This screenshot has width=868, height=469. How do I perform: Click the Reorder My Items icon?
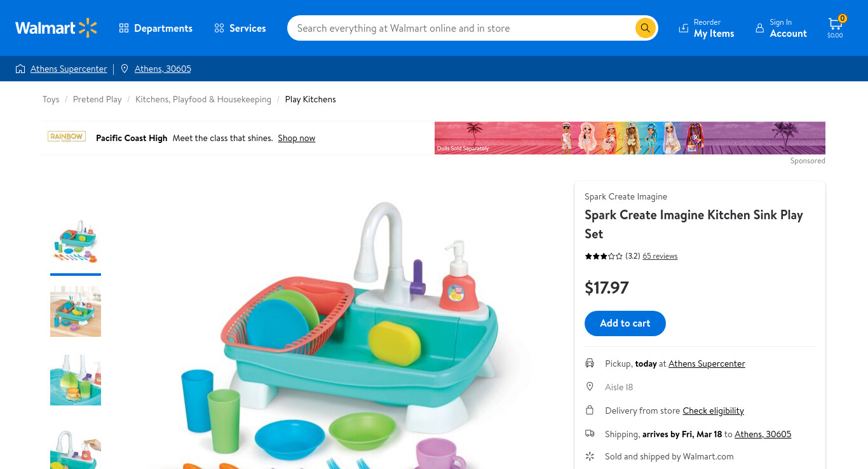[684, 28]
